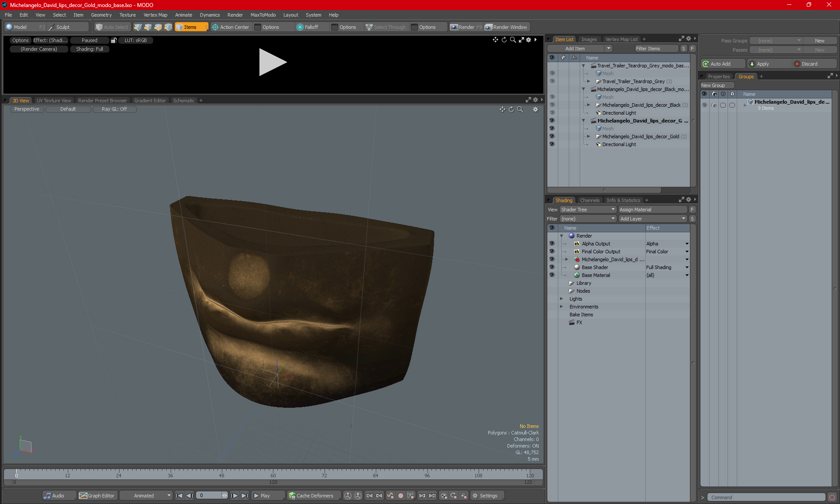Open the Add Item dropdown
Viewport: 840px width, 504px height.
[x=580, y=49]
